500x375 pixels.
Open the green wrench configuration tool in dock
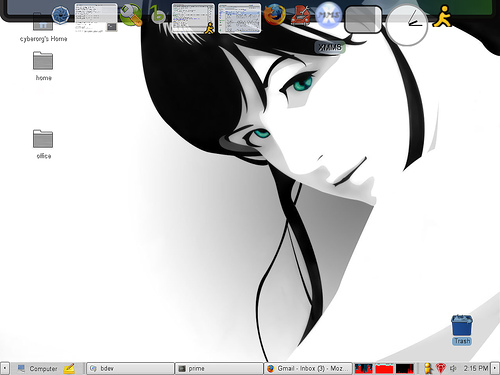coord(131,15)
